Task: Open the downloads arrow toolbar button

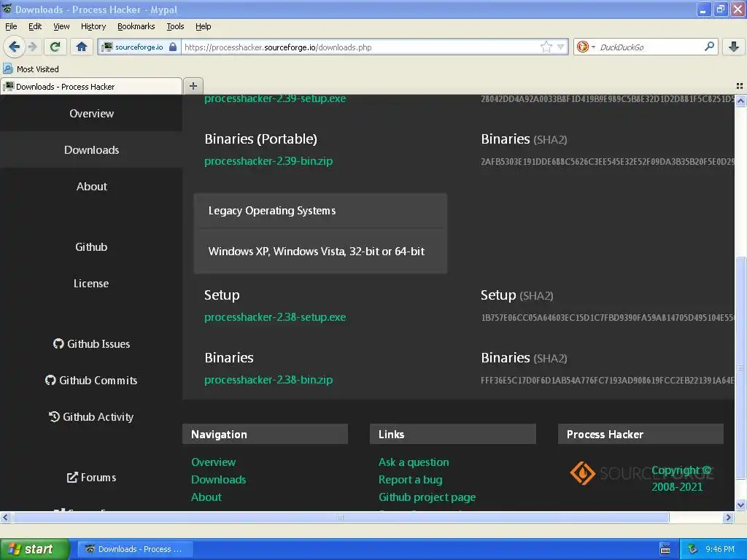Action: click(x=734, y=47)
